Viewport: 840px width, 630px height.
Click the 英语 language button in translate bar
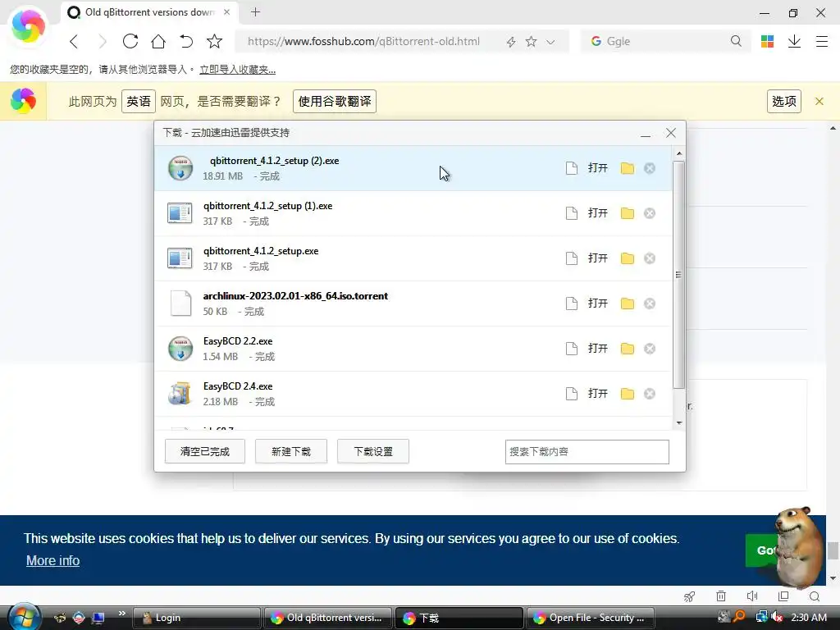point(139,101)
